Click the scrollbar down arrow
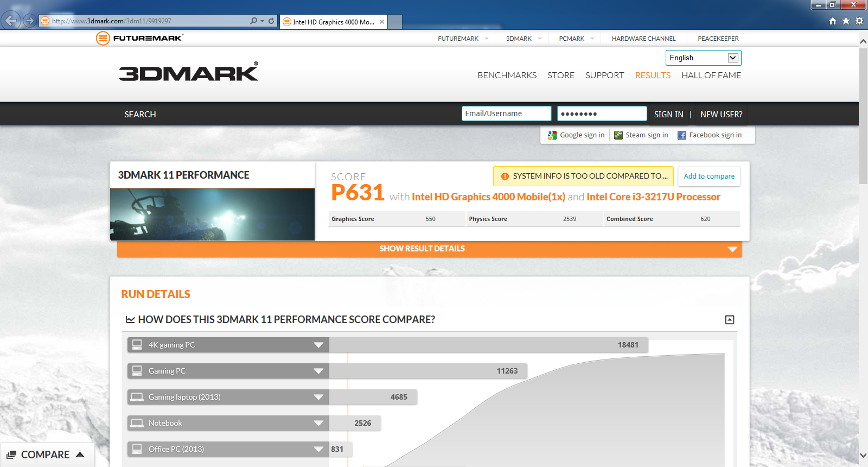This screenshot has height=467, width=868. pos(863,455)
